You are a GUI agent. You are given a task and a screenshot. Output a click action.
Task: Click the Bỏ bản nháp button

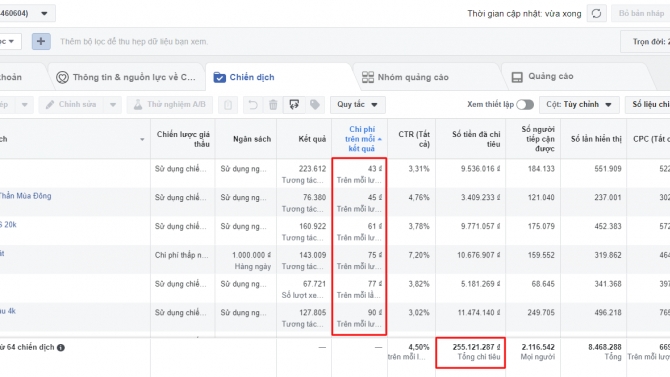[x=641, y=14]
